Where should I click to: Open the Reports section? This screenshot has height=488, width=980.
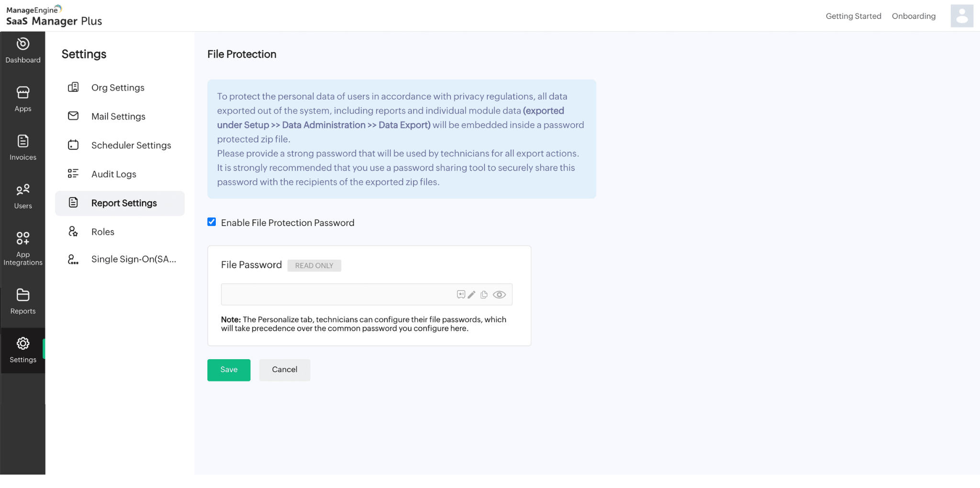tap(23, 301)
